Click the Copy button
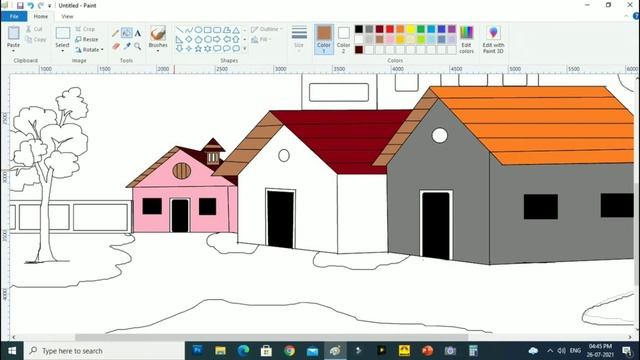The image size is (640, 360). tap(36, 40)
